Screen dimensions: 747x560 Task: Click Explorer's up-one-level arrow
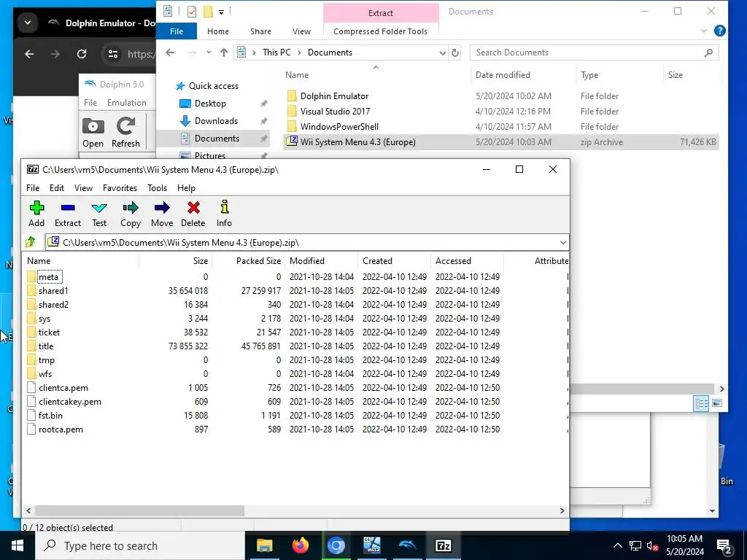pyautogui.click(x=224, y=52)
